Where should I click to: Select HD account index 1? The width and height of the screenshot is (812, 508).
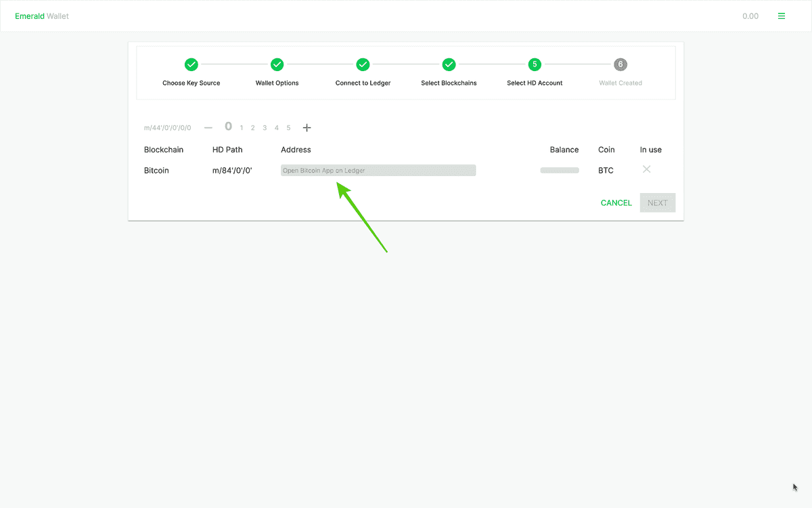pyautogui.click(x=241, y=127)
